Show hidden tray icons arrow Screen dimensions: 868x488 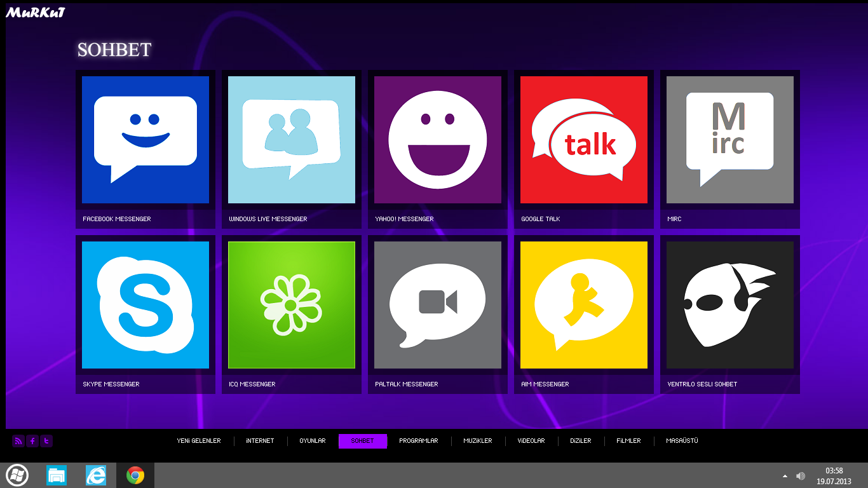coord(785,476)
